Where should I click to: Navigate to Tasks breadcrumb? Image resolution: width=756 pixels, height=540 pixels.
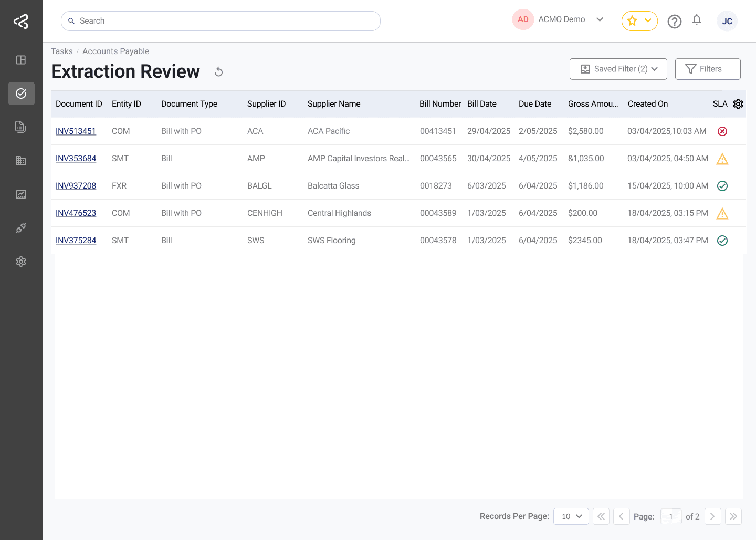pyautogui.click(x=61, y=51)
